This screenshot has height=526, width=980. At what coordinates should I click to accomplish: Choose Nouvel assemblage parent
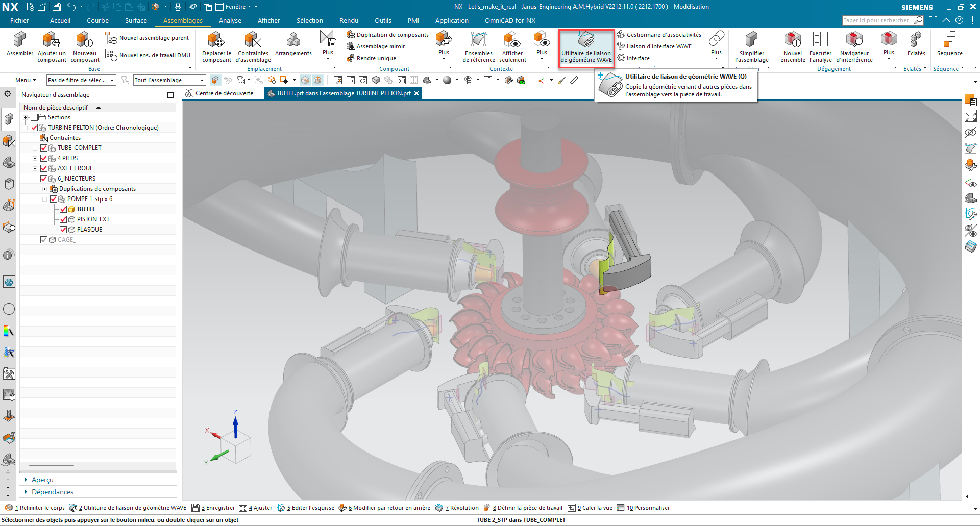pos(147,38)
